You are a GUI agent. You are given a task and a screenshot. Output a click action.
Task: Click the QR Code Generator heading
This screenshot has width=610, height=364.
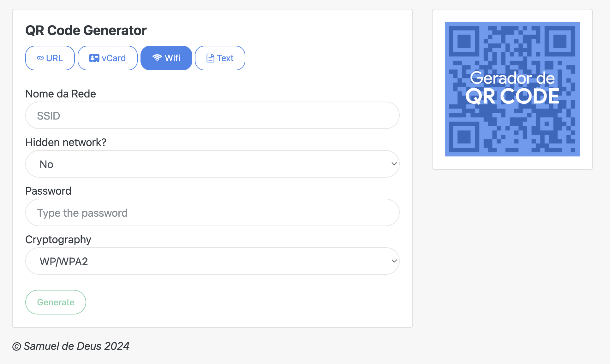coord(86,30)
